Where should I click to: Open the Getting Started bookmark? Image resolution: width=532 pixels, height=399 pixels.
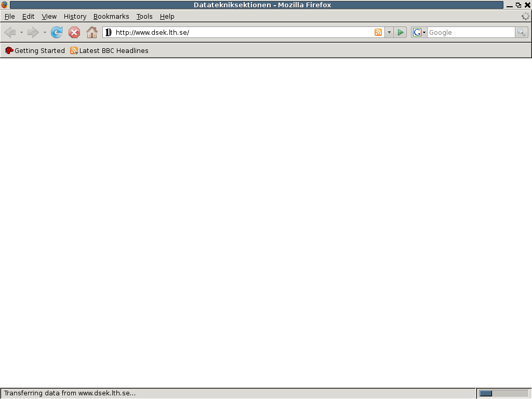(x=35, y=50)
